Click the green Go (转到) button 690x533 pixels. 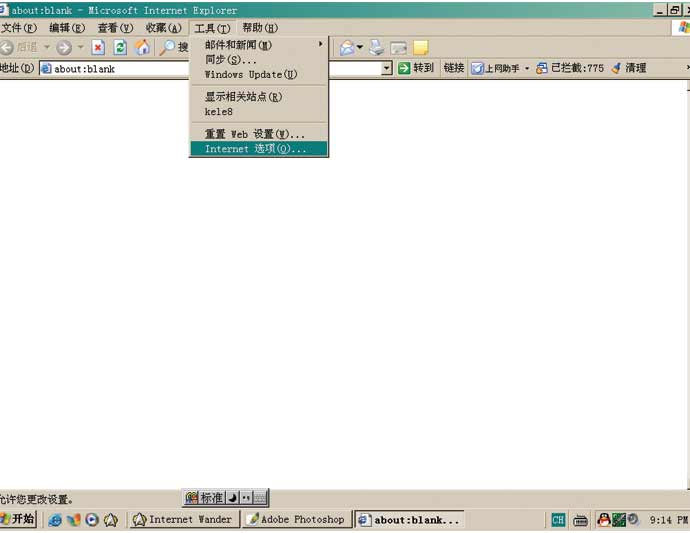tap(416, 68)
